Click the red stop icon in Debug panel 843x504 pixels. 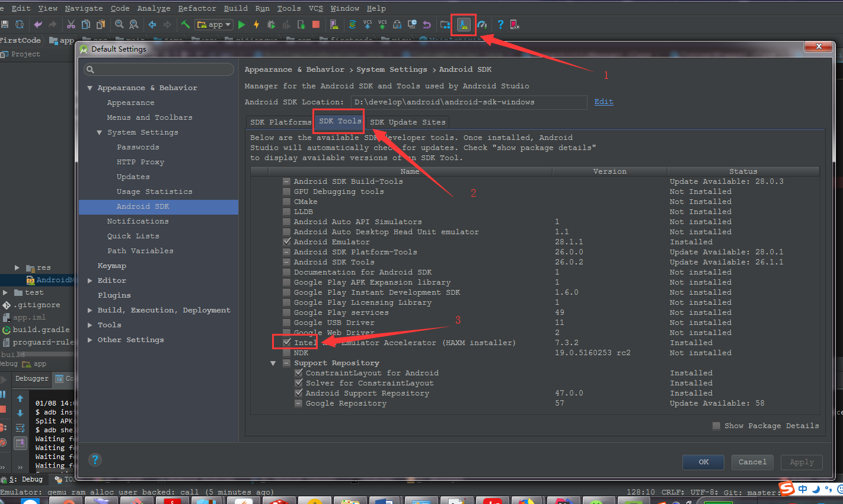(x=3, y=410)
